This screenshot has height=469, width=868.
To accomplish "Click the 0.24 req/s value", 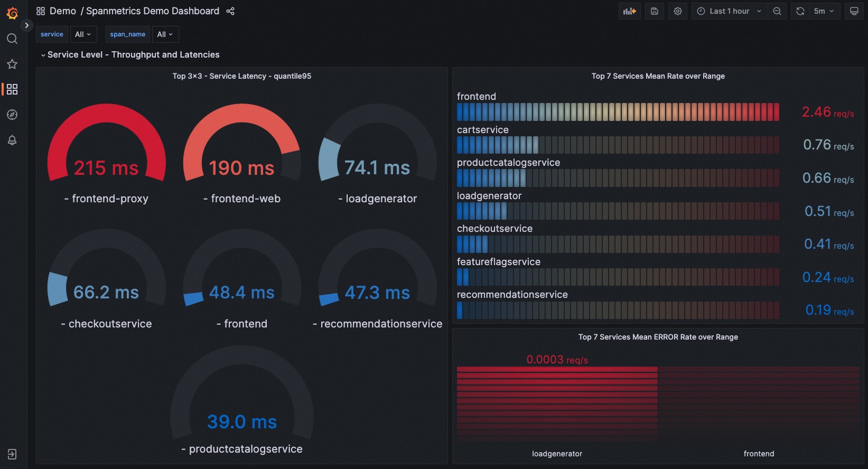I will click(x=828, y=277).
